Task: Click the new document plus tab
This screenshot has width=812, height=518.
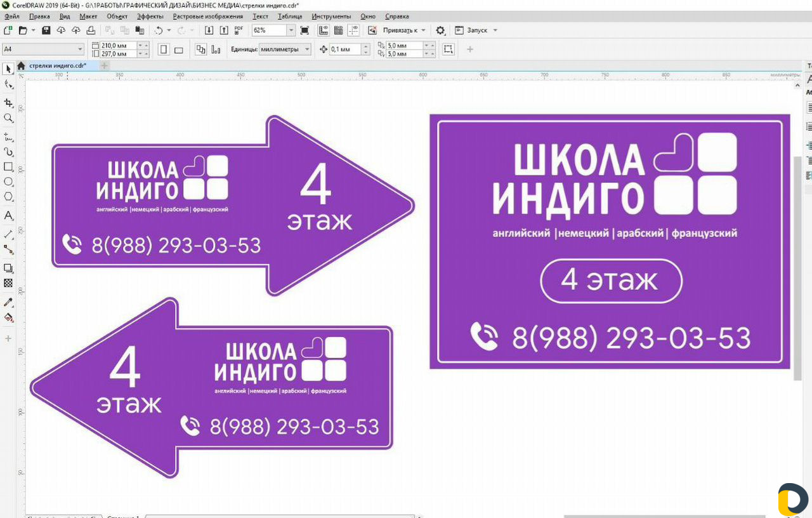Action: 104,65
